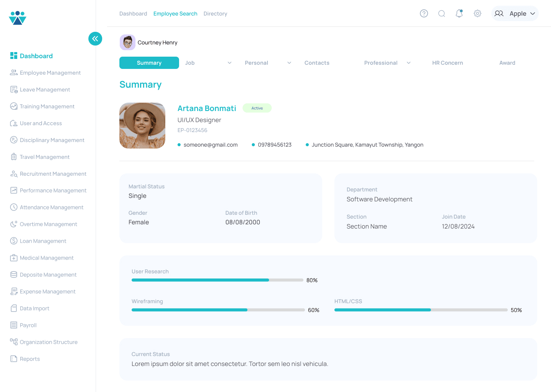Click the Travel Management luggage icon
551x392 pixels.
click(x=14, y=157)
